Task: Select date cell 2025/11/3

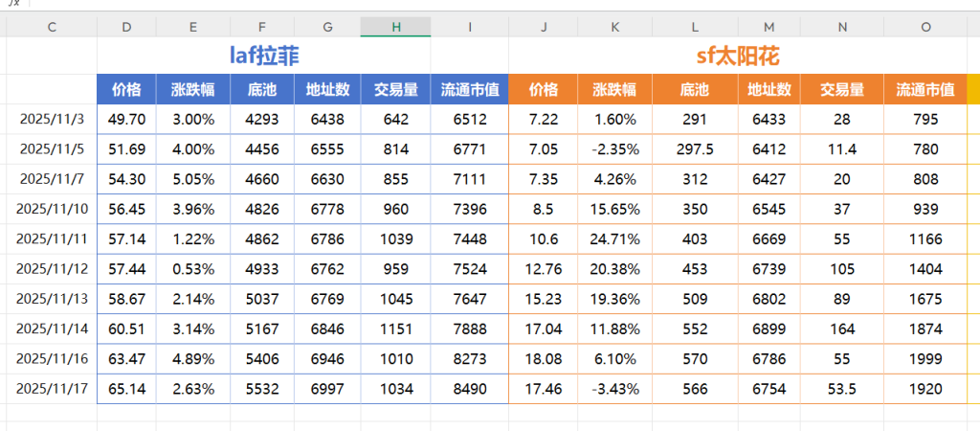Action: [x=52, y=120]
